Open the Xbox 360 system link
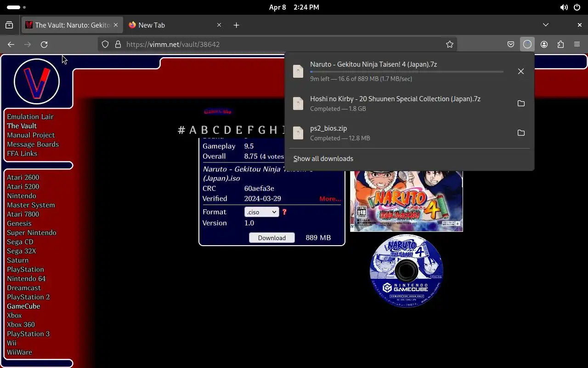Image resolution: width=588 pixels, height=368 pixels. coord(21,325)
